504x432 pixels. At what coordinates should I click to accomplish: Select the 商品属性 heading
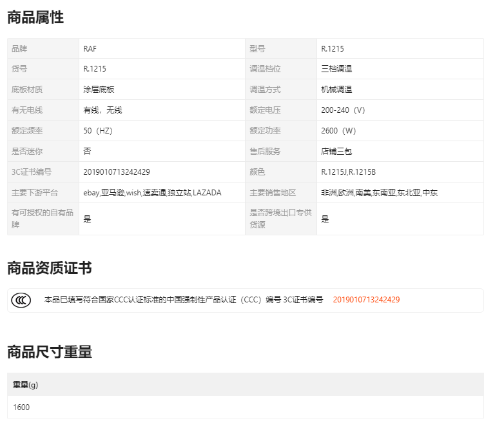coord(35,17)
